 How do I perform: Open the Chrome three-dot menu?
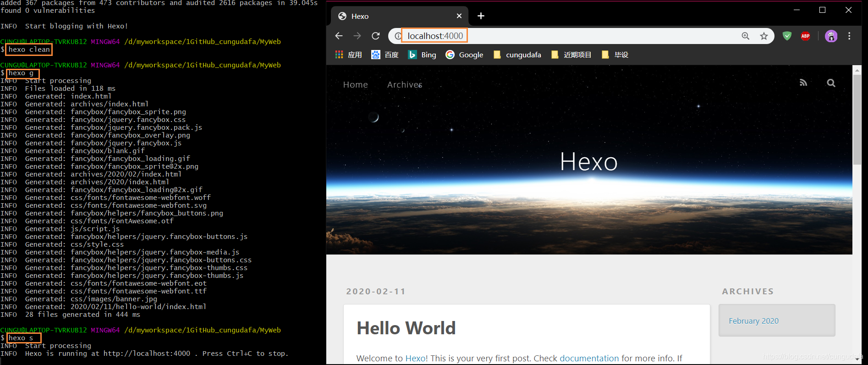(x=849, y=36)
